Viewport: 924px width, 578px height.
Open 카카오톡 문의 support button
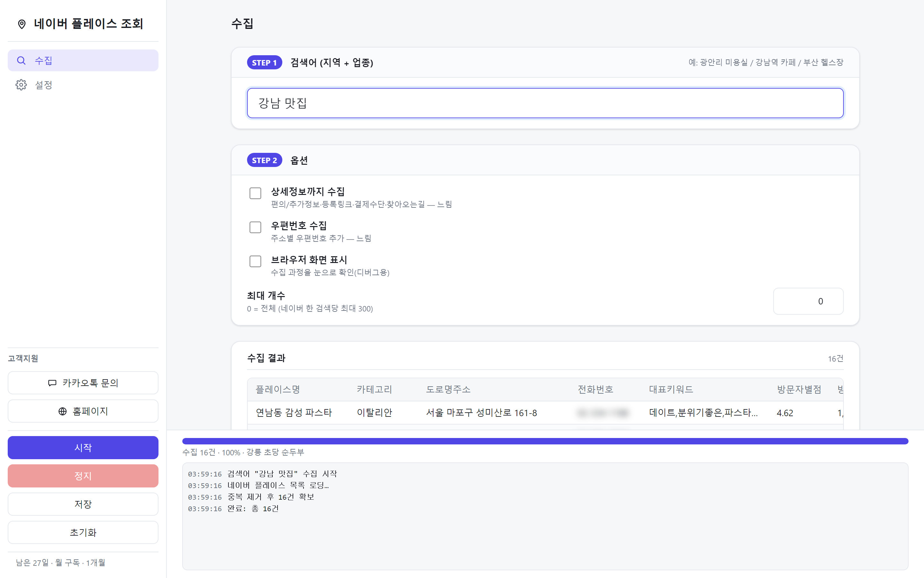pos(83,383)
